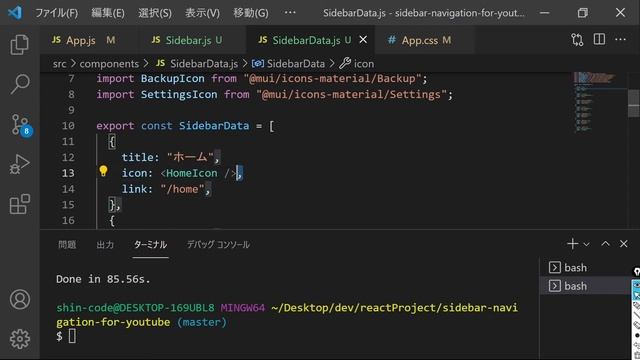
Task: Open the Run and Debug view
Action: [x=19, y=164]
